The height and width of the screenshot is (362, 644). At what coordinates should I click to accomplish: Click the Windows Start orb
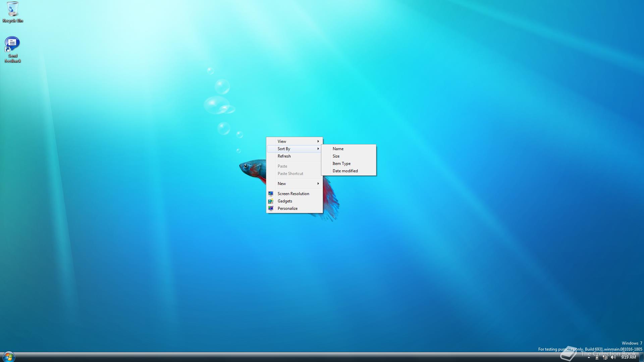9,357
